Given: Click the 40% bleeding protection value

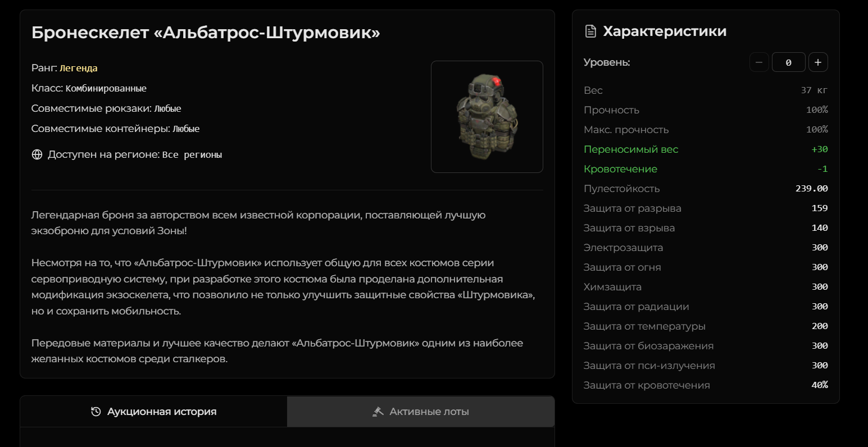Looking at the screenshot, I should pyautogui.click(x=820, y=385).
